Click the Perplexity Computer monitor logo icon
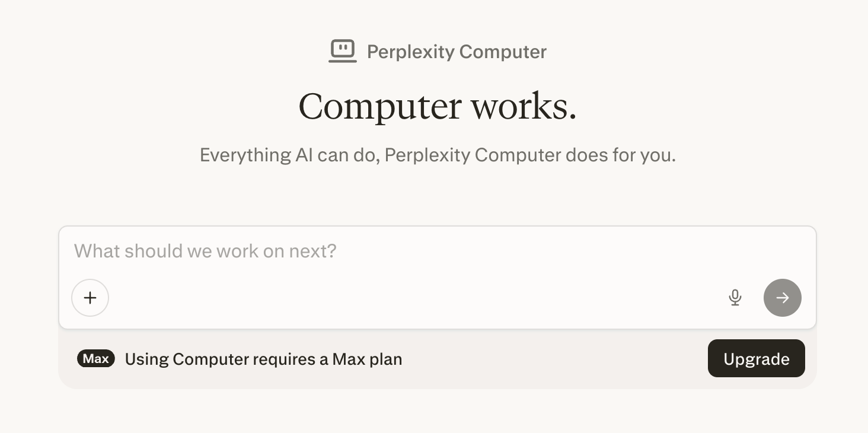This screenshot has height=433, width=868. pyautogui.click(x=343, y=51)
